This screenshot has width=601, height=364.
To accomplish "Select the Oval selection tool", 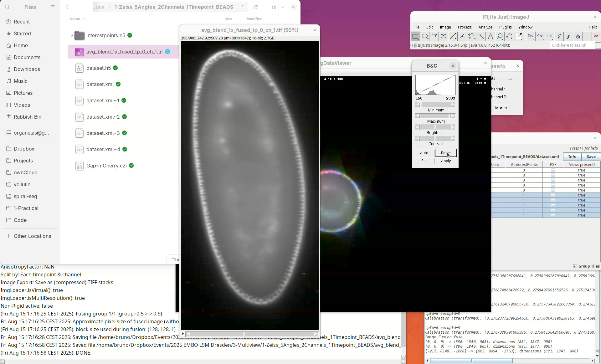I will [x=425, y=36].
